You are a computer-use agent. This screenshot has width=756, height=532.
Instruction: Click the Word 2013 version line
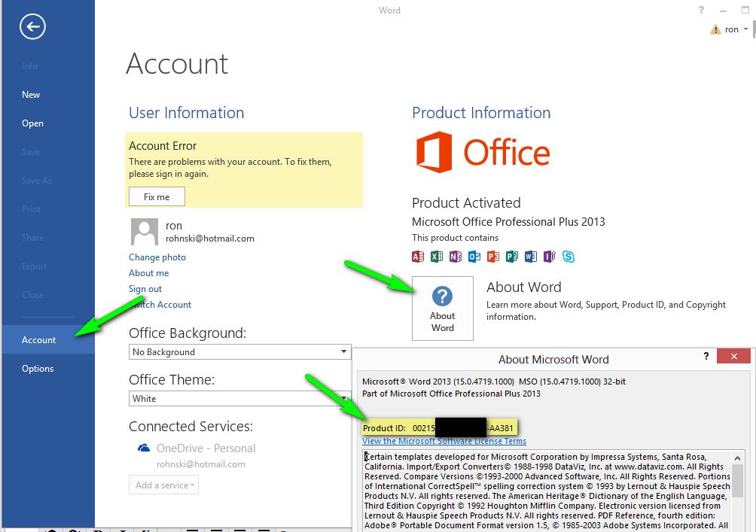[494, 382]
